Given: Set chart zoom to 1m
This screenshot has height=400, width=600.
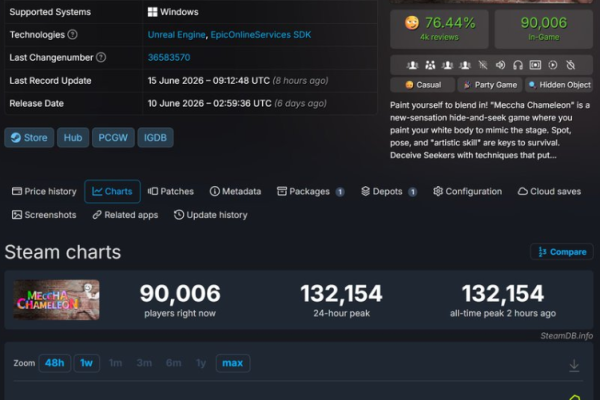Looking at the screenshot, I should (x=115, y=363).
